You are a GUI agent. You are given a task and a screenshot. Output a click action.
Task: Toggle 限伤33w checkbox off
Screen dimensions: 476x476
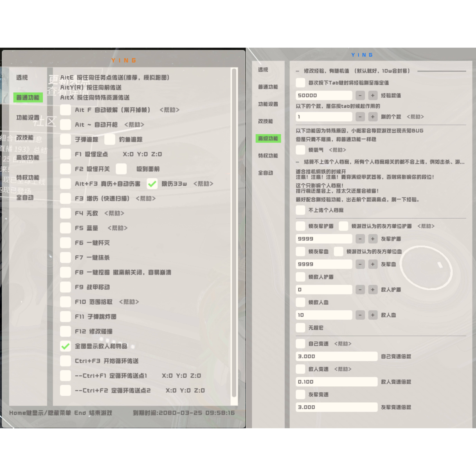coord(152,184)
